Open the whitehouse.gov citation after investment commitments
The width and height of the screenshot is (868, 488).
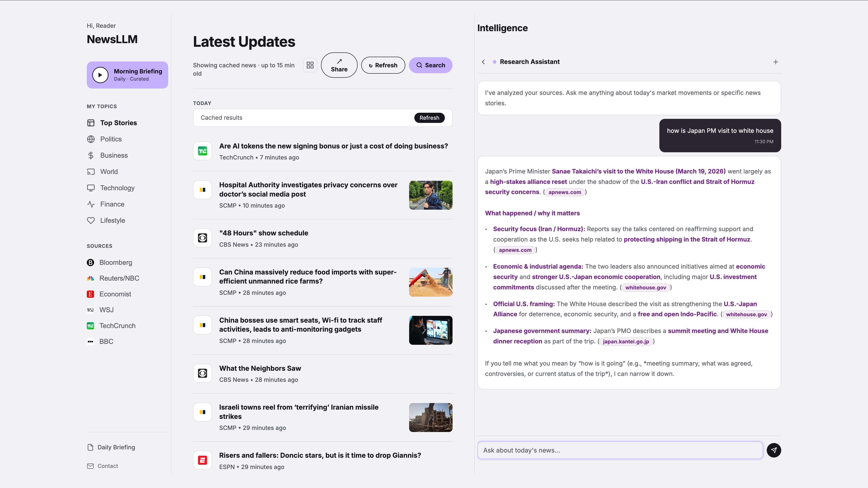click(645, 287)
